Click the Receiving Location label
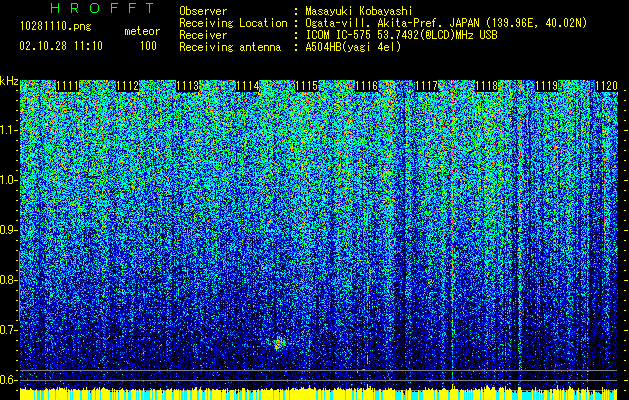The image size is (629, 400). [233, 23]
